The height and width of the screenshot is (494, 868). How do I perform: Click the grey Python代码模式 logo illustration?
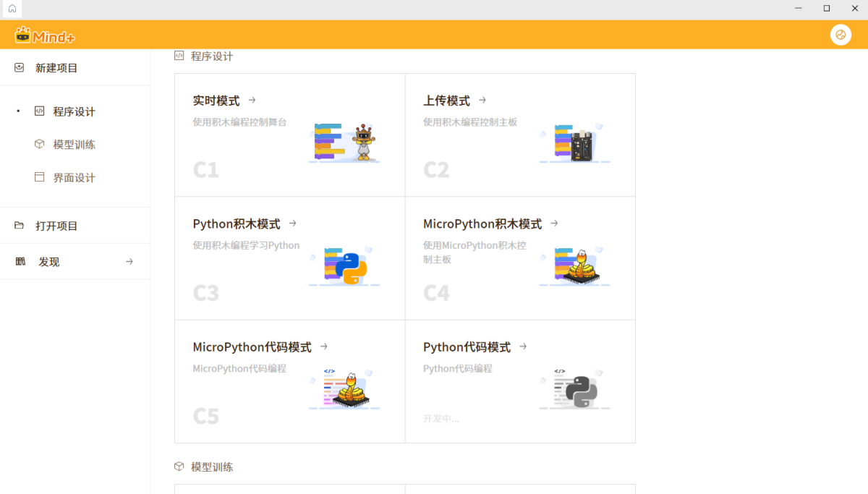point(574,389)
